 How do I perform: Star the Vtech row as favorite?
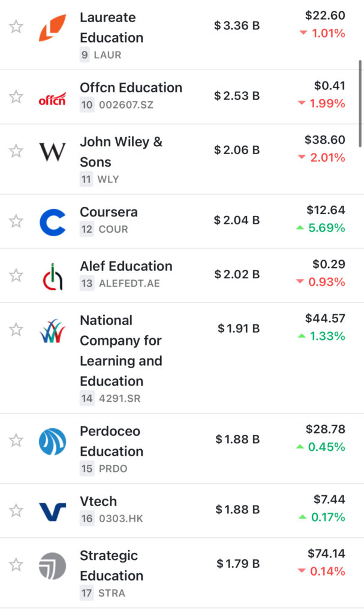[16, 511]
